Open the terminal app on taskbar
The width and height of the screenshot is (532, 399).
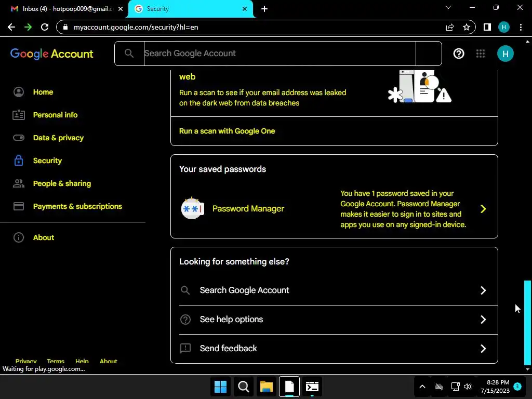[312, 387]
